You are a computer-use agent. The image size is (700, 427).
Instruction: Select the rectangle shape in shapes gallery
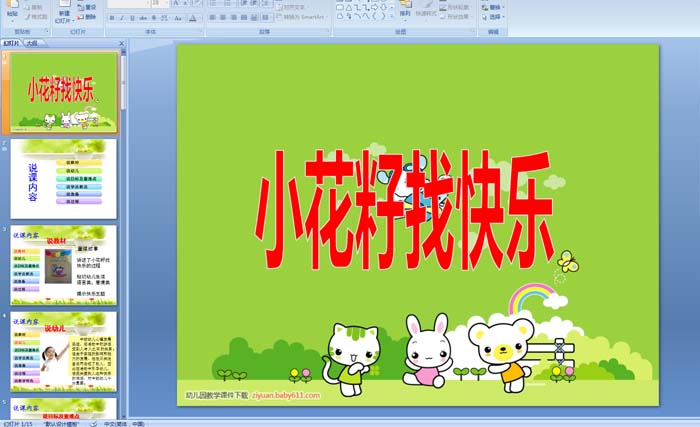pyautogui.click(x=340, y=8)
